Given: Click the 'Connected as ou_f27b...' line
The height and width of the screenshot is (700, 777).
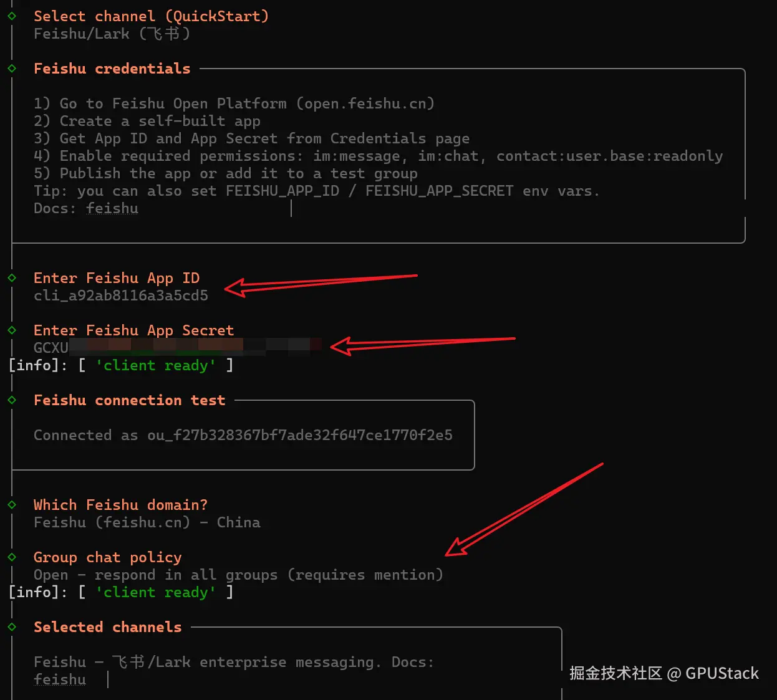Looking at the screenshot, I should pyautogui.click(x=243, y=435).
